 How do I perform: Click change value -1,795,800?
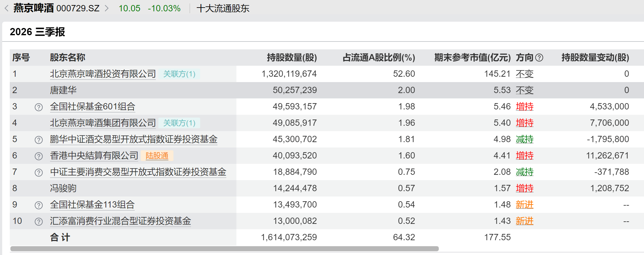[608, 139]
